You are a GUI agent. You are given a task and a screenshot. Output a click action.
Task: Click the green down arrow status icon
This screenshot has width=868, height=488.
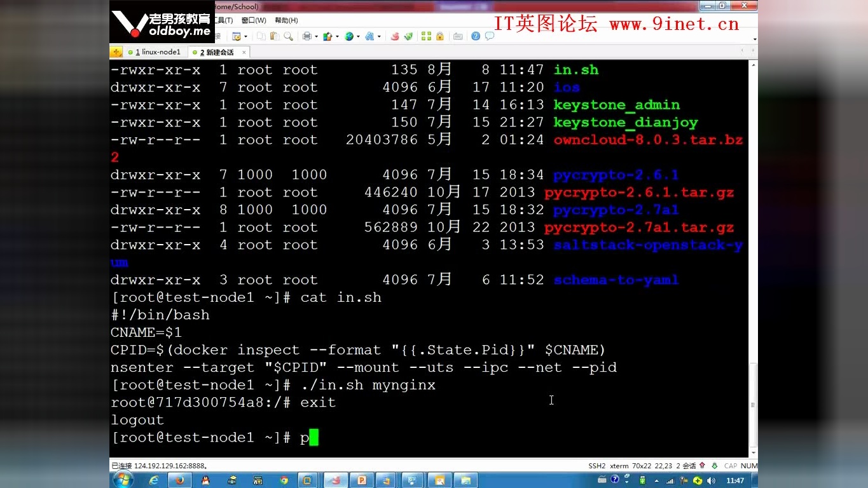pos(714,466)
